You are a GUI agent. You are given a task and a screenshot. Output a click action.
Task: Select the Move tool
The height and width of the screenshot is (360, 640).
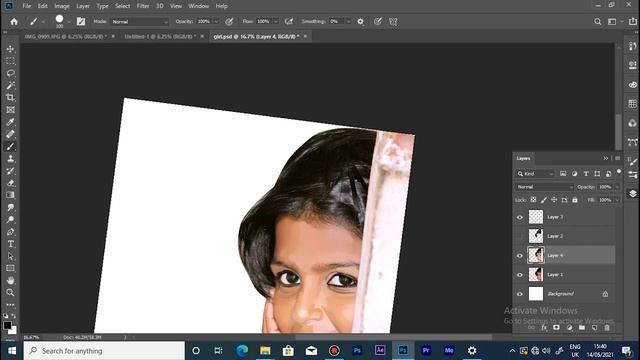[x=11, y=49]
